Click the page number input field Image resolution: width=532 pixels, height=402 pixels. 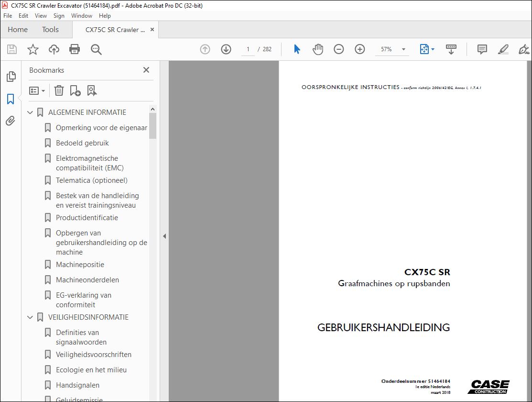tap(248, 49)
